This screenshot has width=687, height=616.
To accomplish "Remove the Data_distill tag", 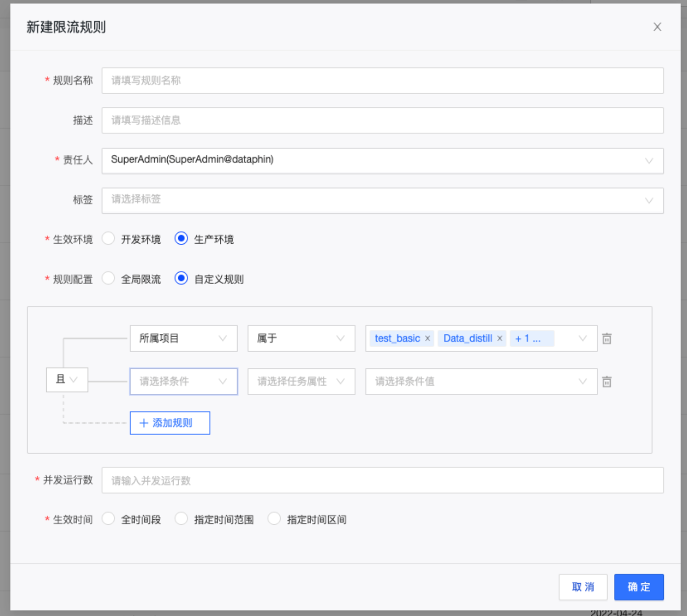I will click(500, 338).
